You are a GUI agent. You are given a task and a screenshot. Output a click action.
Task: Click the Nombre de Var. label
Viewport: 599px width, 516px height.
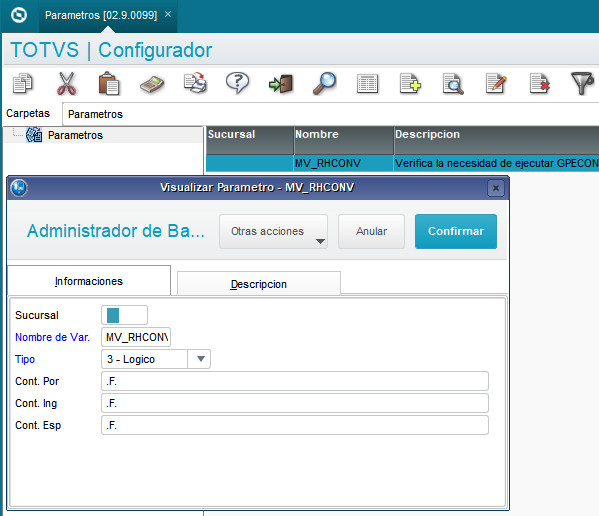point(52,337)
